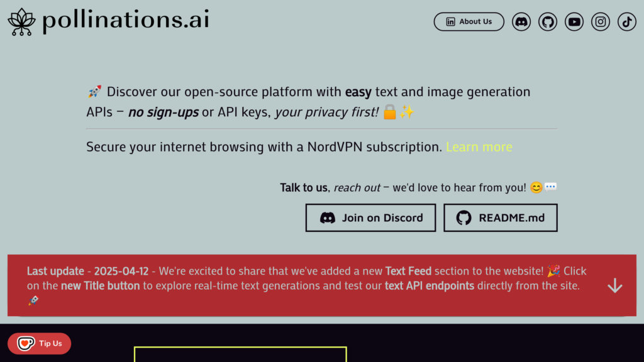Click the pollinations.ai title text
This screenshot has width=644, height=362.
pos(126,21)
